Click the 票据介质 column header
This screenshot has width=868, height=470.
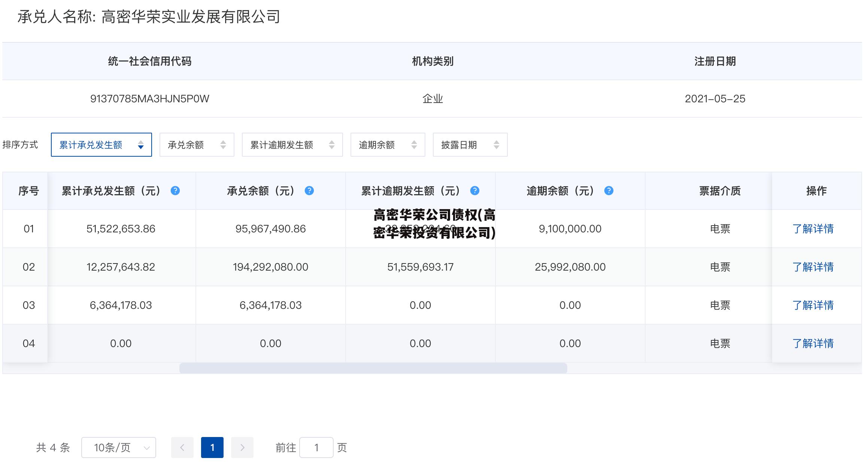click(720, 191)
